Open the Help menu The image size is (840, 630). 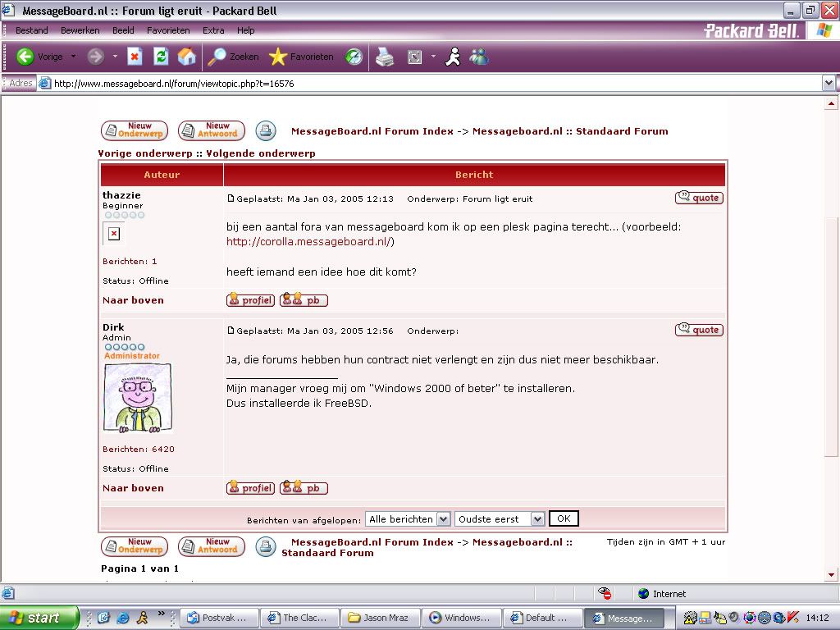[x=246, y=30]
